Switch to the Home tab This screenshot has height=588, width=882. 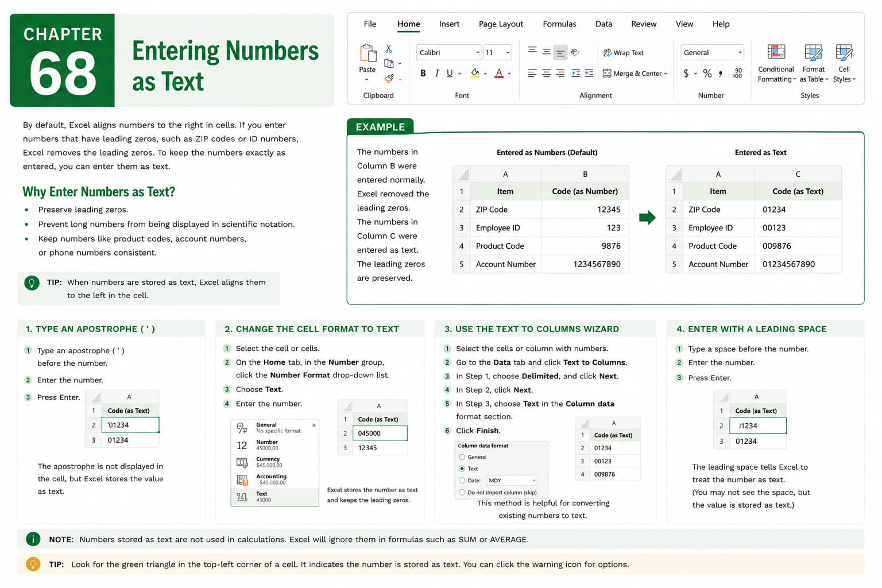tap(409, 24)
